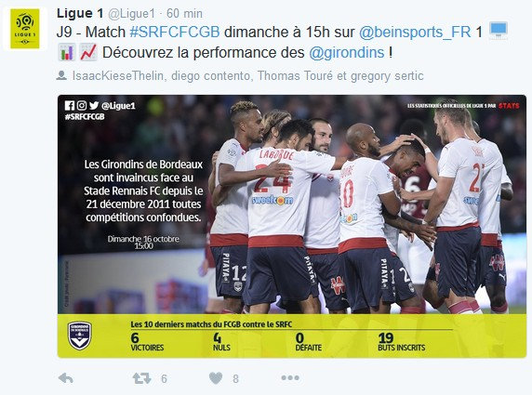Click the TV screen emoji
The image size is (532, 395).
pyautogui.click(x=499, y=31)
